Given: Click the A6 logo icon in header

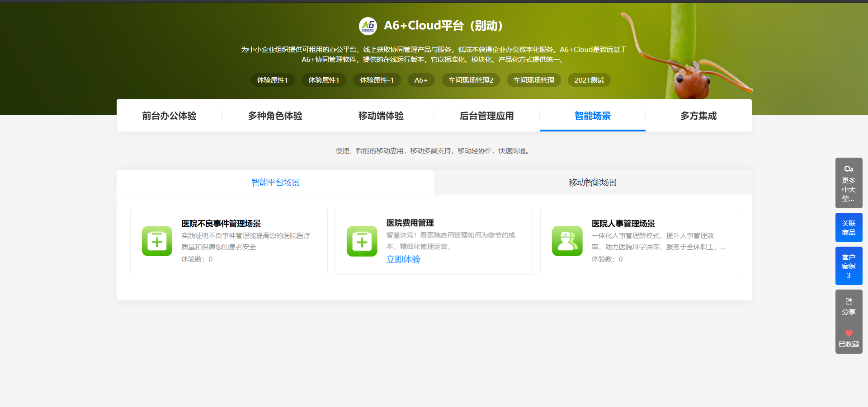Looking at the screenshot, I should [368, 26].
